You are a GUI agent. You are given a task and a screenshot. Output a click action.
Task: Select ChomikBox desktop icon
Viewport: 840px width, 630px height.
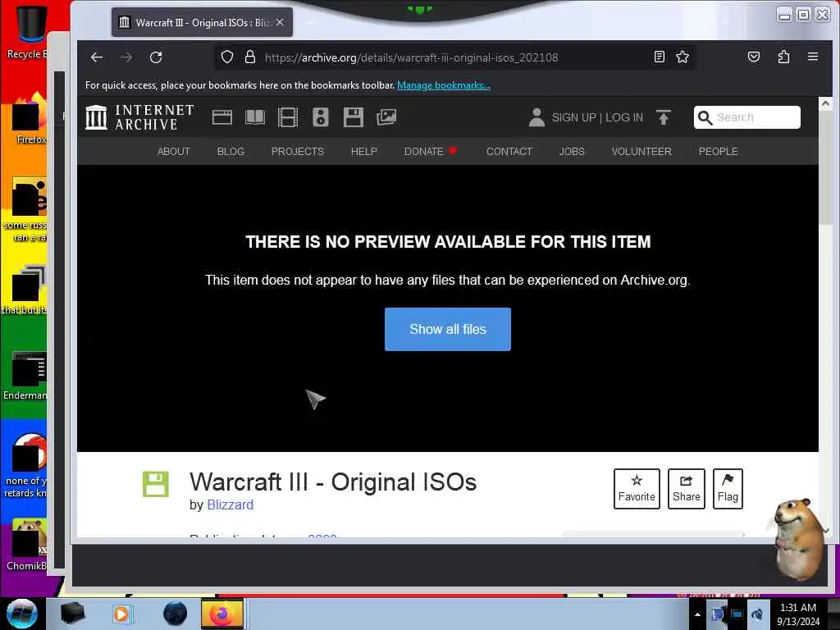[x=25, y=546]
